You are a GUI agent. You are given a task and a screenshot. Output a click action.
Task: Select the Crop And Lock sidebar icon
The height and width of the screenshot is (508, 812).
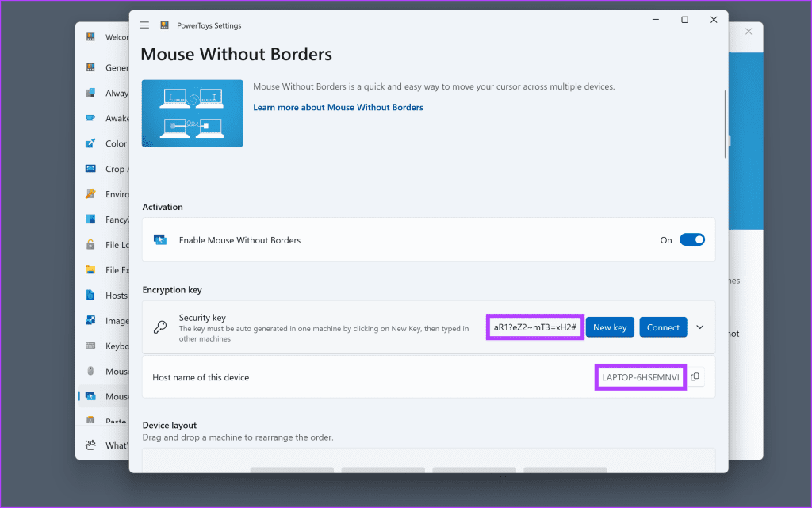click(90, 169)
